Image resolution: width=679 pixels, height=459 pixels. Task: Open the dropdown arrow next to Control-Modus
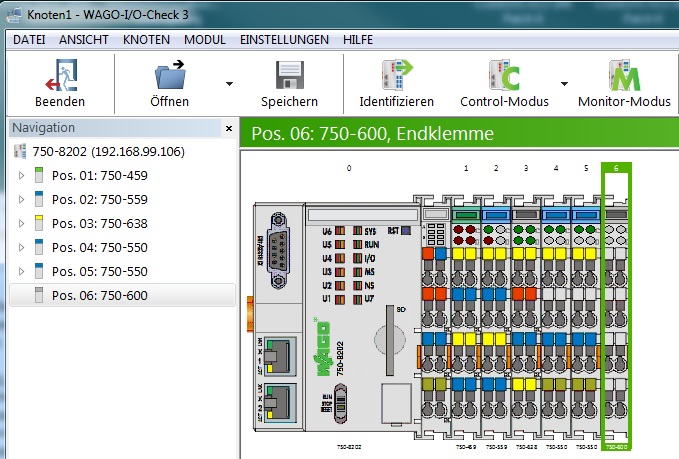pyautogui.click(x=563, y=84)
